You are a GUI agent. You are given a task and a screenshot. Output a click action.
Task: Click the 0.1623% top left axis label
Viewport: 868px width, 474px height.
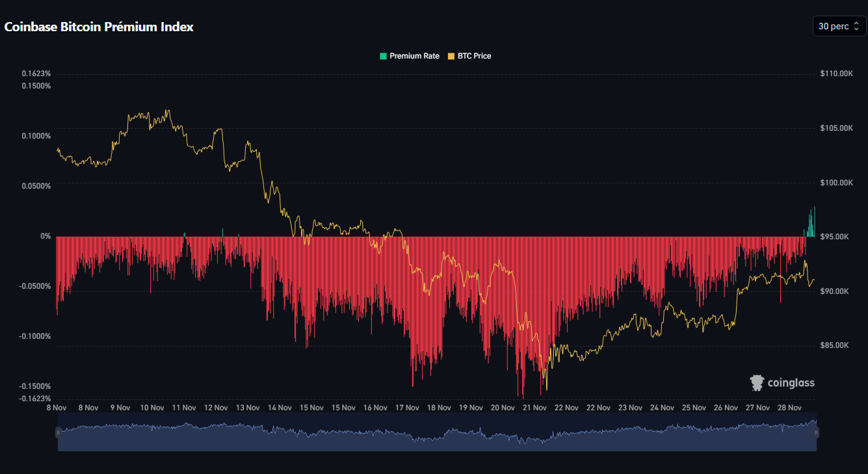click(x=36, y=73)
